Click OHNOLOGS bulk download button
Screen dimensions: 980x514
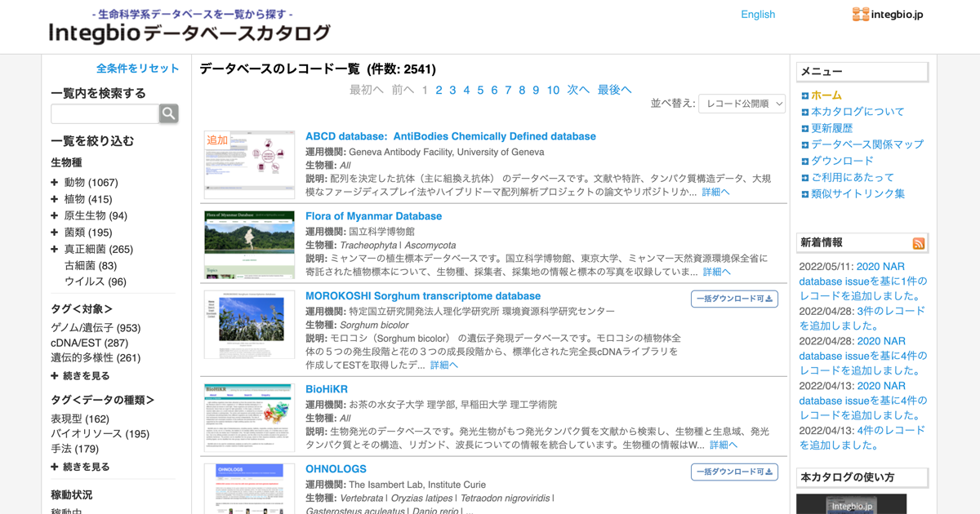tap(734, 472)
